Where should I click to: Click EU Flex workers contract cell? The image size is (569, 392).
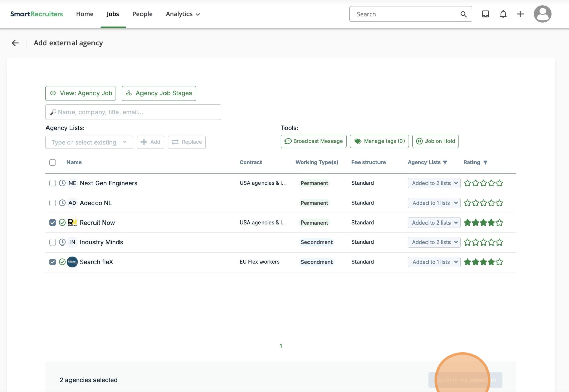259,262
